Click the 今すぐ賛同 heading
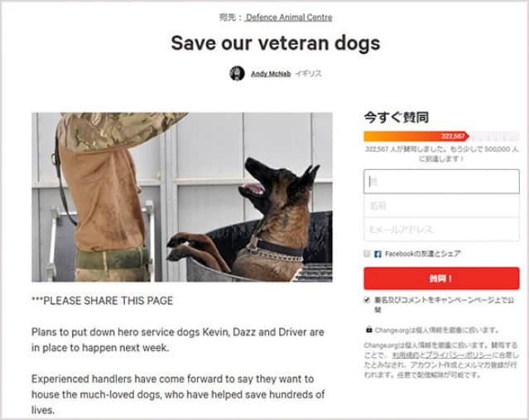Image resolution: width=529 pixels, height=420 pixels. pos(397,118)
